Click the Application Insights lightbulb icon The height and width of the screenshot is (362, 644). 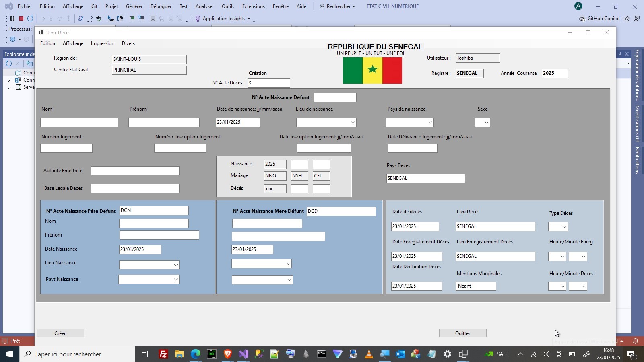point(198,19)
